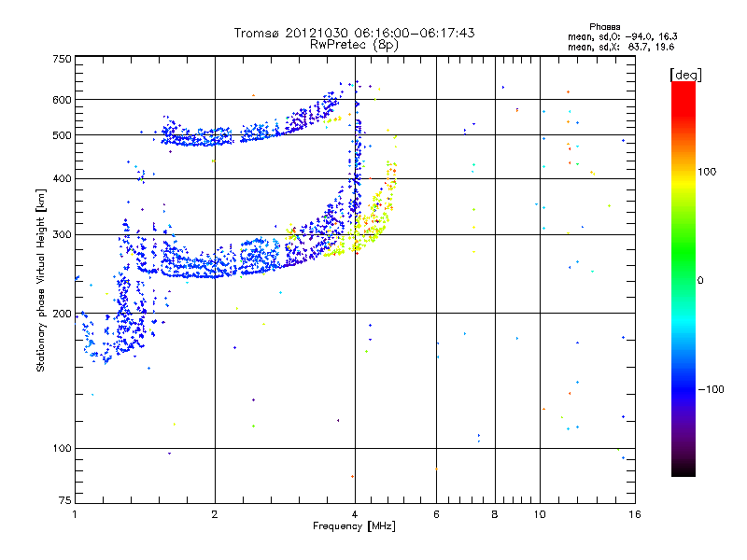Click the 'Frequency [MHz]' axis label
The height and width of the screenshot is (560, 747).
[354, 526]
